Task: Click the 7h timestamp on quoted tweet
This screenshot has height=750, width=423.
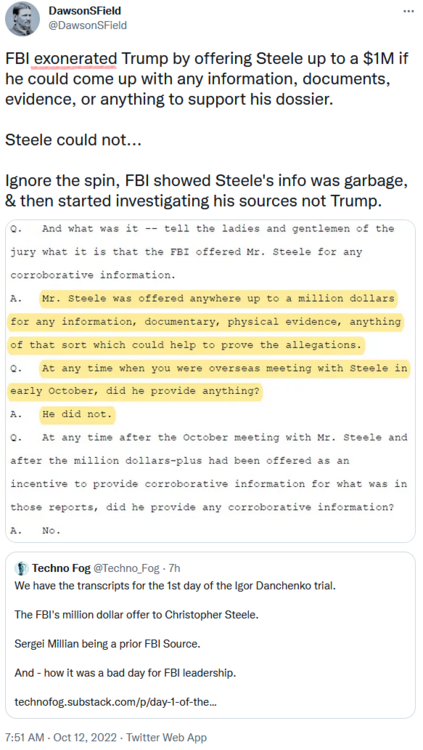Action: tap(175, 568)
